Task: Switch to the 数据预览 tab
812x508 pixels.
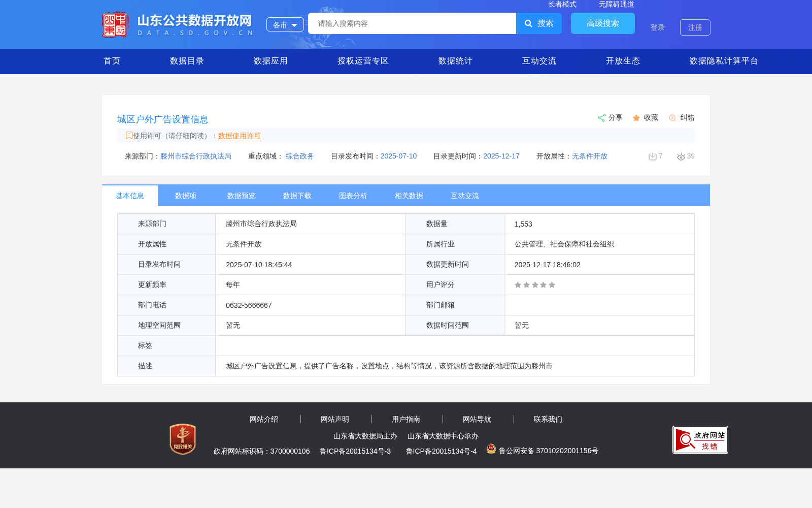Action: click(x=242, y=196)
